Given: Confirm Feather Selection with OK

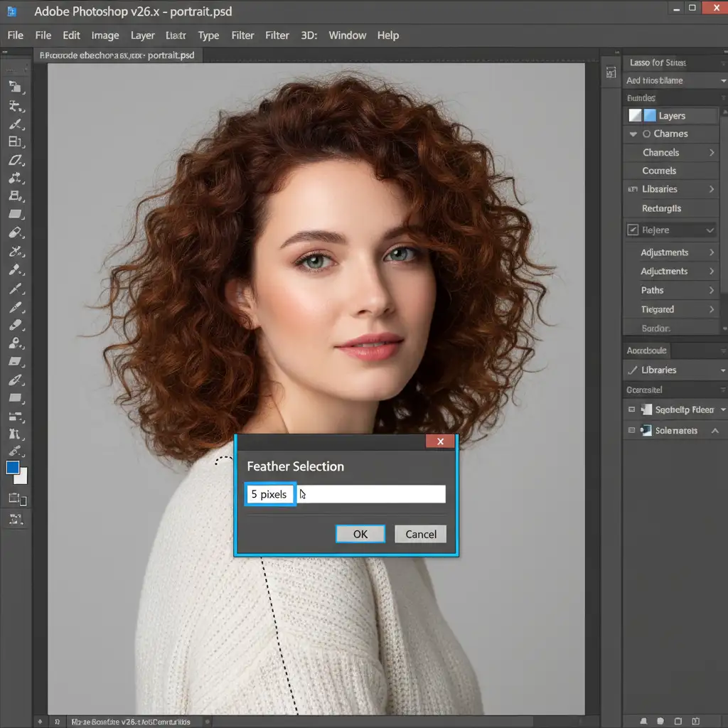Looking at the screenshot, I should tap(360, 534).
